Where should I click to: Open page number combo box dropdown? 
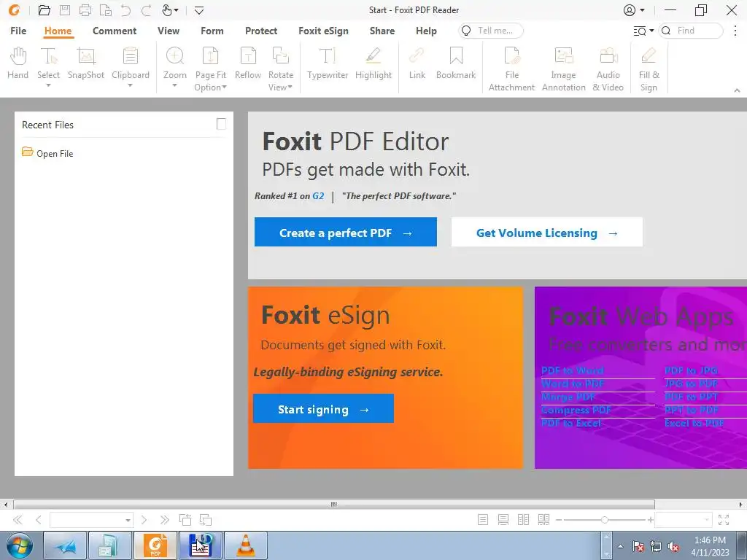128,520
